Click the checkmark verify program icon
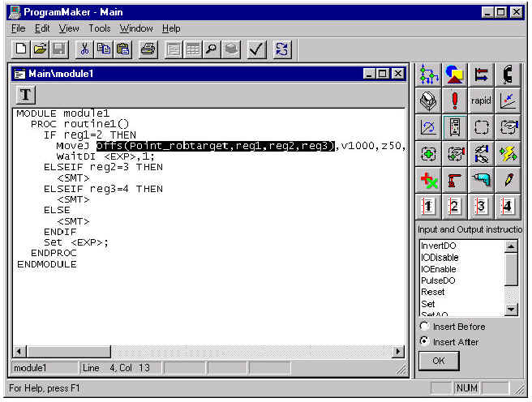The width and height of the screenshot is (532, 402). 256,49
